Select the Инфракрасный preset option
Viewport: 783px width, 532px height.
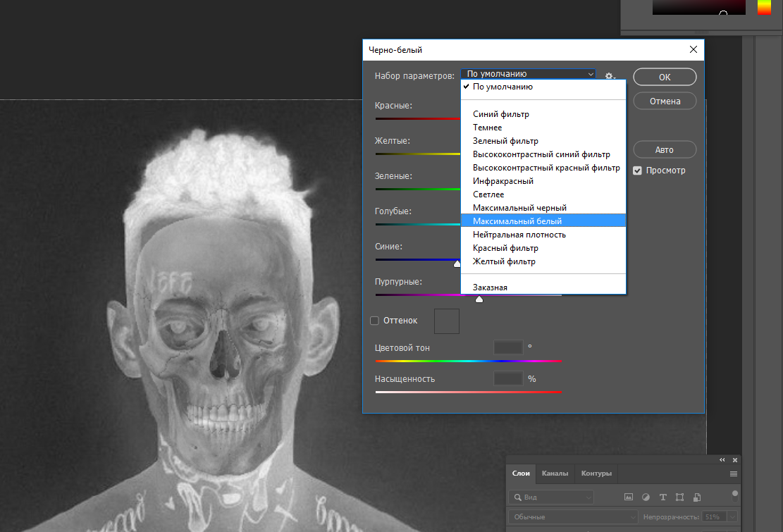(x=503, y=181)
